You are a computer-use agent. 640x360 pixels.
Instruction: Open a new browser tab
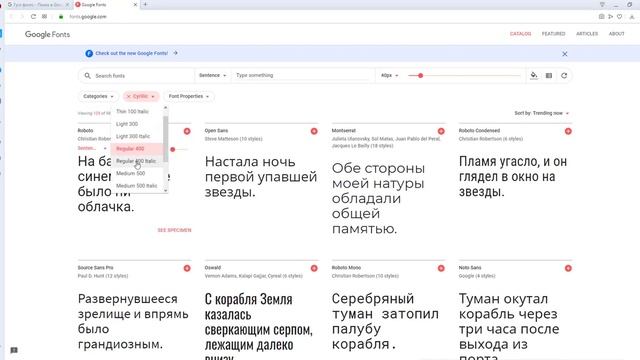[145, 4]
